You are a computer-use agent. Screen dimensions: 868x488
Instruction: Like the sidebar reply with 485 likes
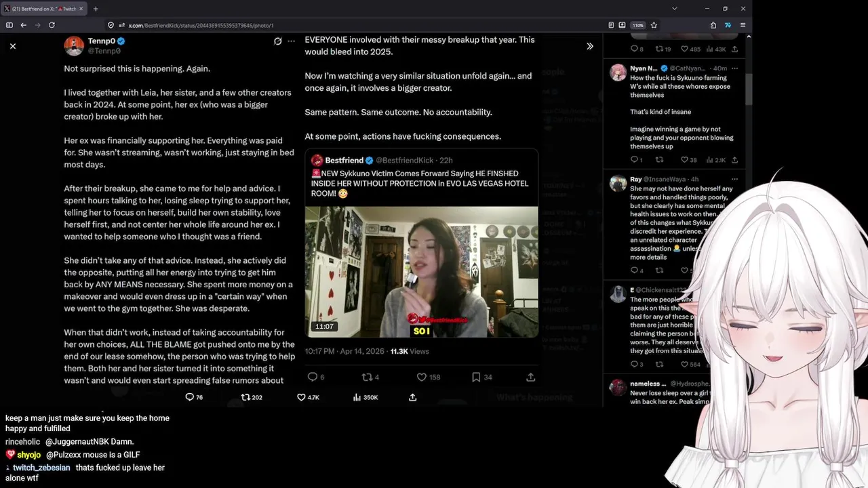pos(684,49)
